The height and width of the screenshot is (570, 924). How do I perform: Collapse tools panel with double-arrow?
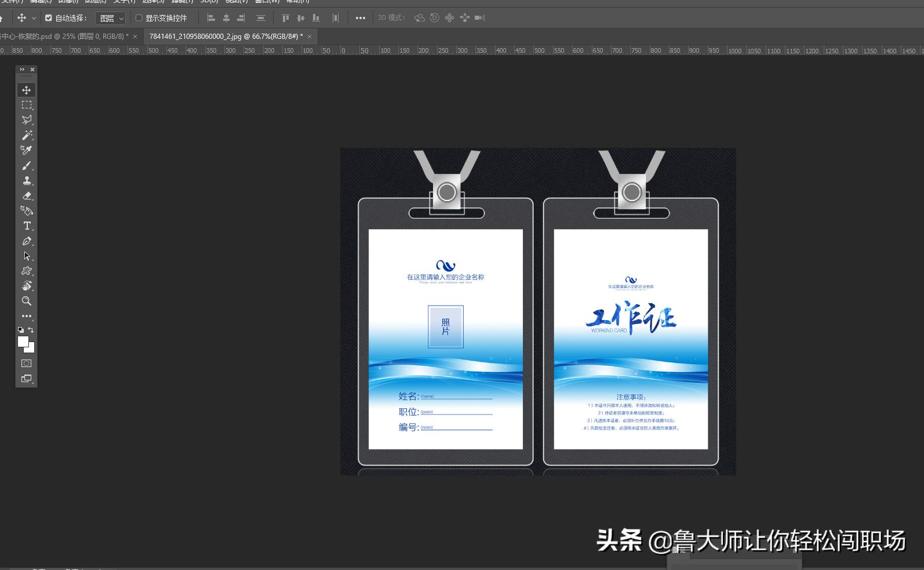[22, 70]
